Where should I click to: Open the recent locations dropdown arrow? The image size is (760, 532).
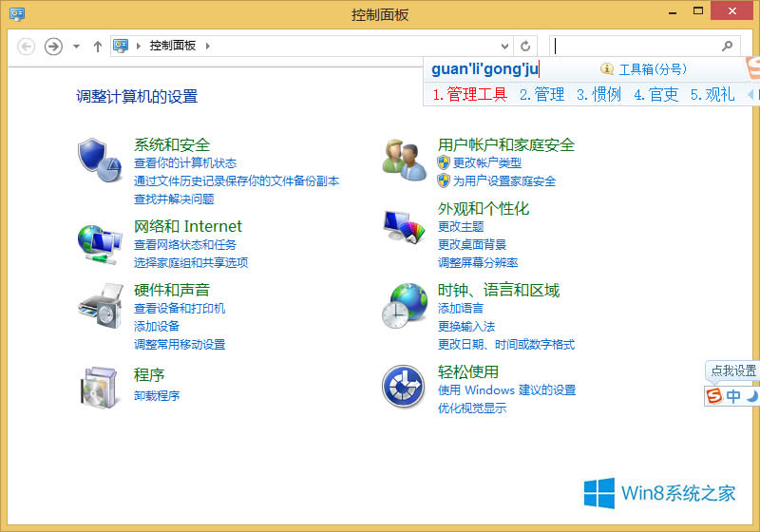(x=76, y=47)
